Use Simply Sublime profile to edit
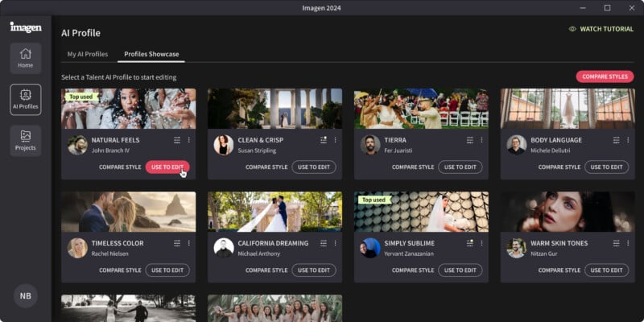 pyautogui.click(x=460, y=270)
